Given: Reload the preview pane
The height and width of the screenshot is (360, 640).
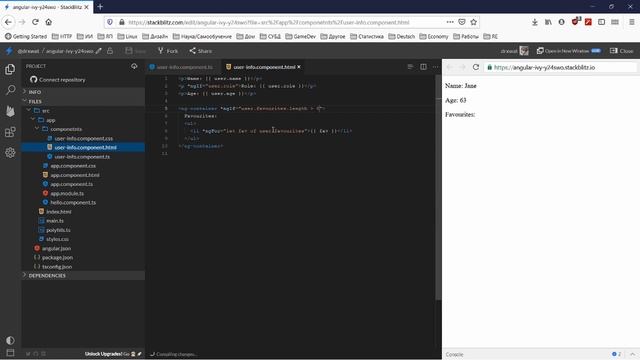Looking at the screenshot, I should (x=476, y=67).
